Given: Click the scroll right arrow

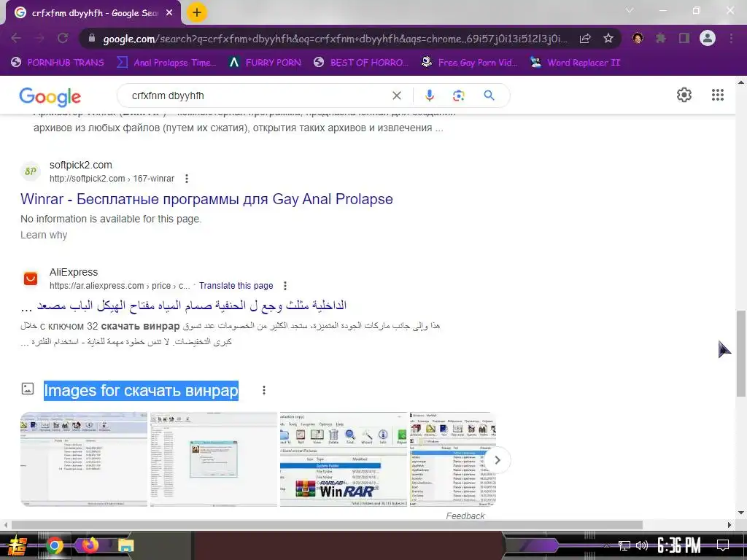Looking at the screenshot, I should 729,525.
